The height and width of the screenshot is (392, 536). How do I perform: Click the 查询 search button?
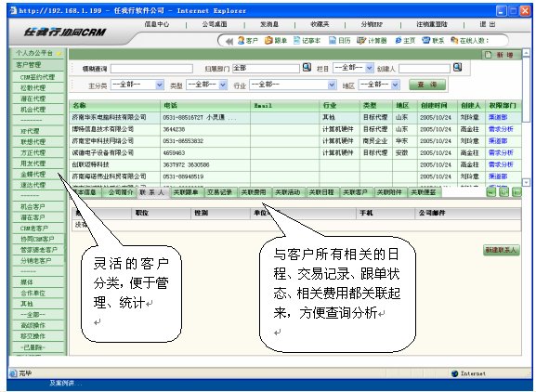[x=427, y=85]
